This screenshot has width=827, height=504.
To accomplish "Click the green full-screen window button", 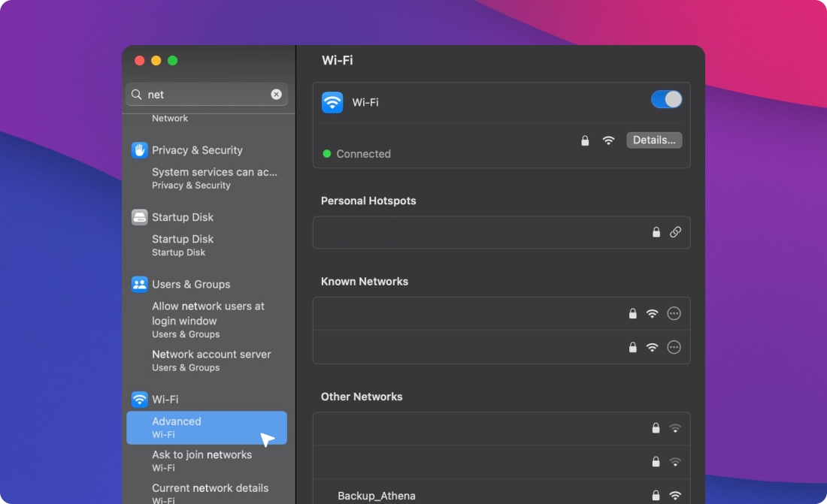I will tap(172, 61).
